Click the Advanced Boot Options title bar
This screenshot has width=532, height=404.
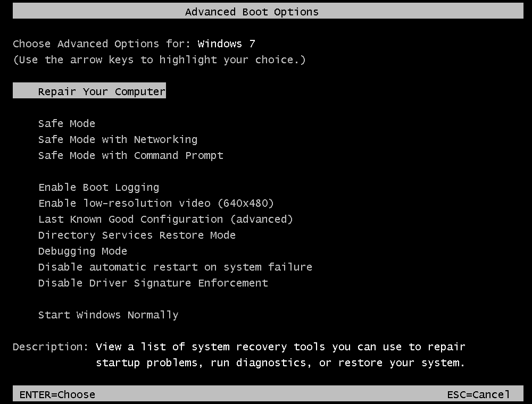click(x=252, y=12)
